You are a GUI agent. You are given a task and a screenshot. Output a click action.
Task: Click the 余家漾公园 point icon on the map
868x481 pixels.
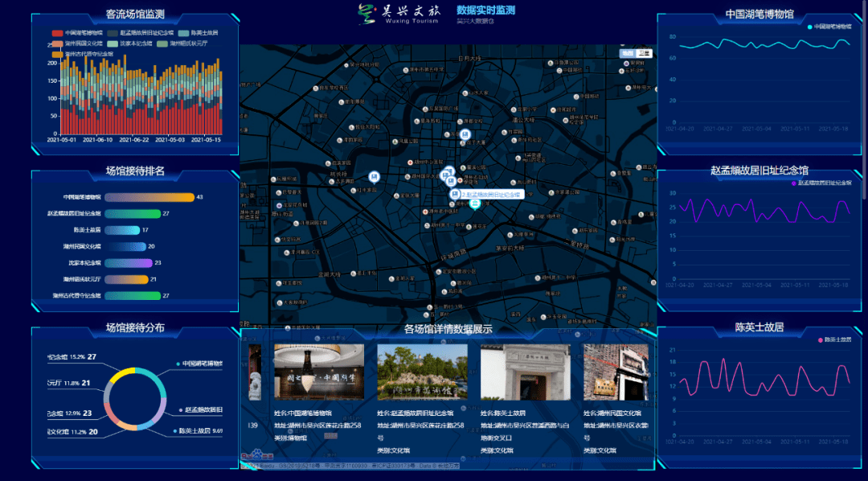(x=551, y=193)
